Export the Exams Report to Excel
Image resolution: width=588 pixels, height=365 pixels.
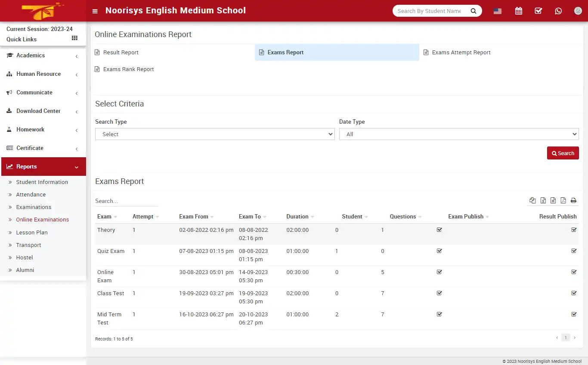[543, 200]
